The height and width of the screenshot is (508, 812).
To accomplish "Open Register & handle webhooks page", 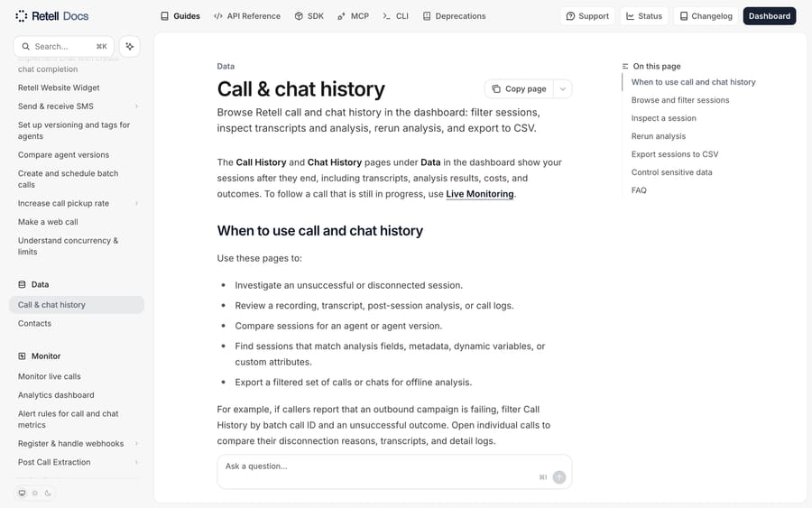I will [71, 444].
